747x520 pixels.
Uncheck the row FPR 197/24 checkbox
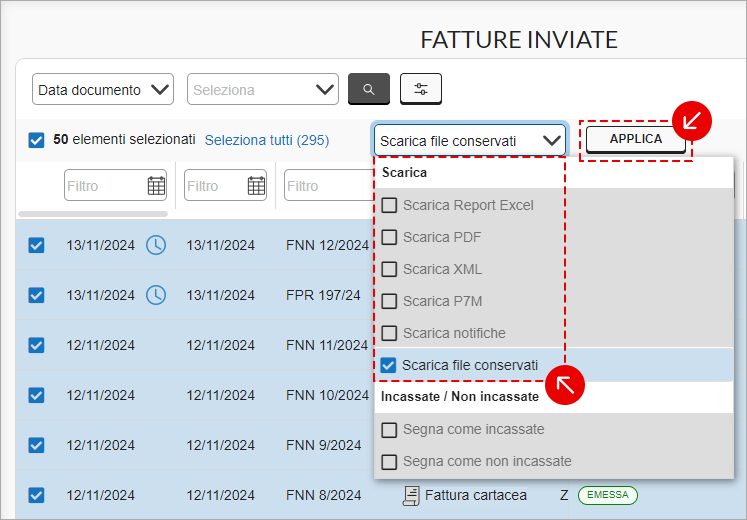(x=36, y=295)
